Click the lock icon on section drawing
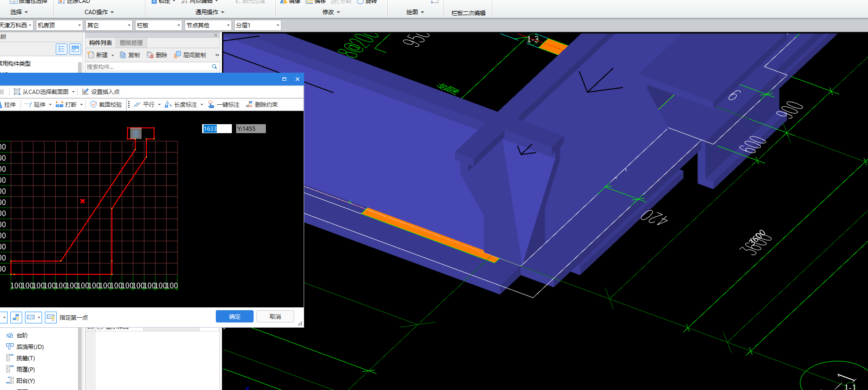 coord(136,134)
